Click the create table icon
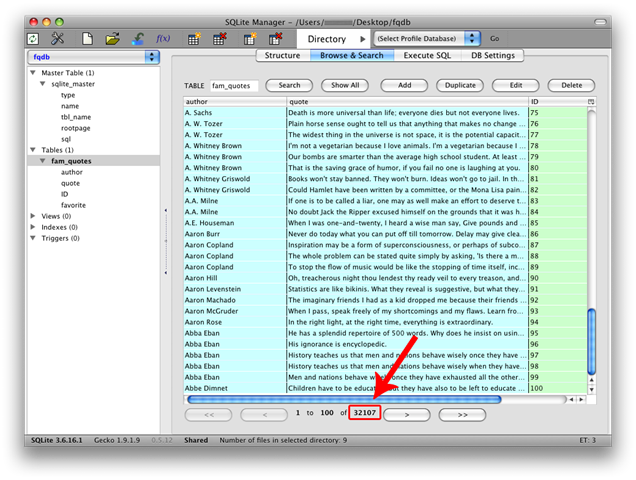Screen dimensions: 636x480 [x=194, y=39]
